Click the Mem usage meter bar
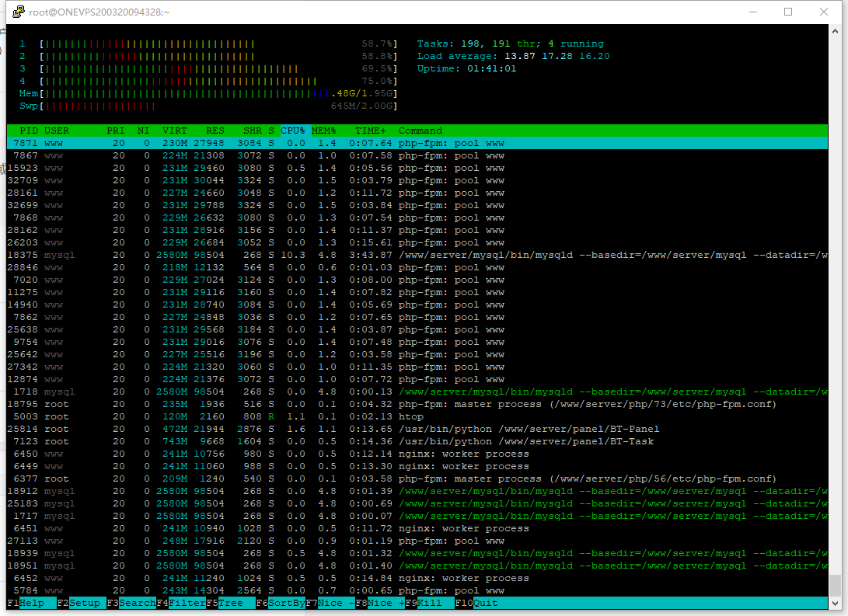This screenshot has width=848, height=616. click(x=208, y=93)
